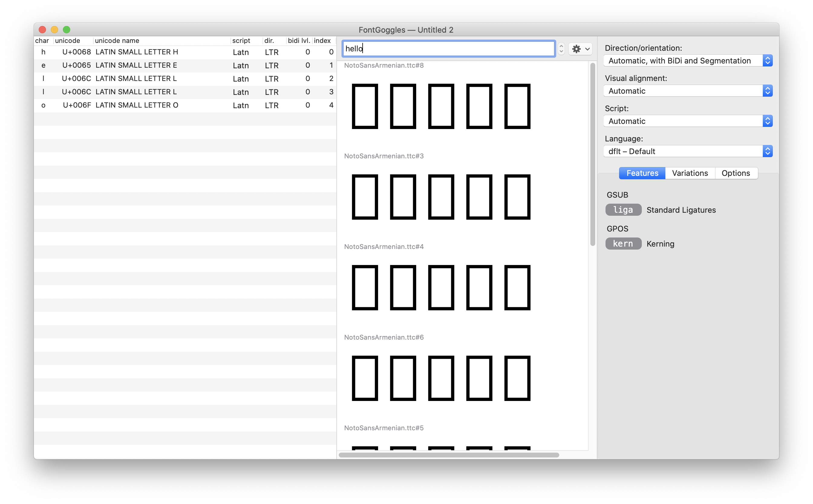Viewport: 813px width, 504px height.
Task: Select the Features tab
Action: pyautogui.click(x=642, y=173)
